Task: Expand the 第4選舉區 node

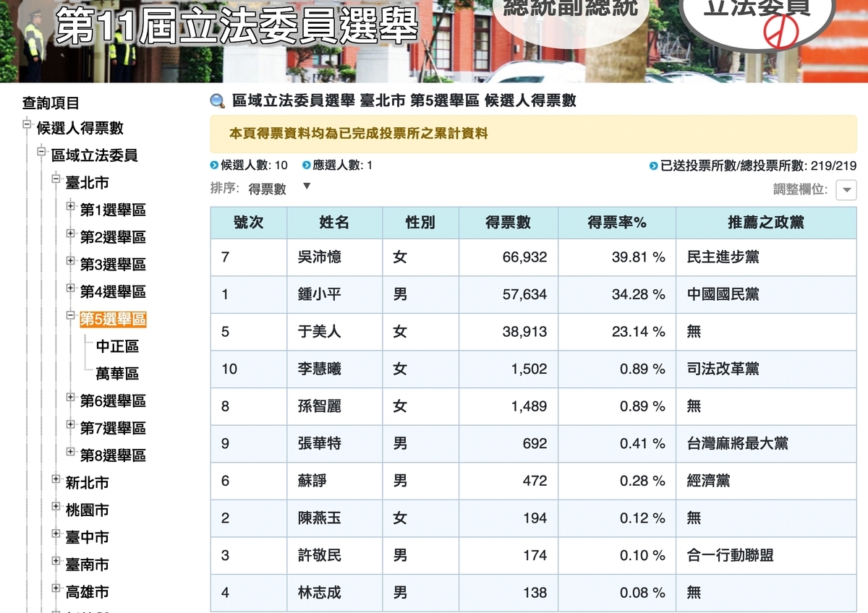Action: 70,288
